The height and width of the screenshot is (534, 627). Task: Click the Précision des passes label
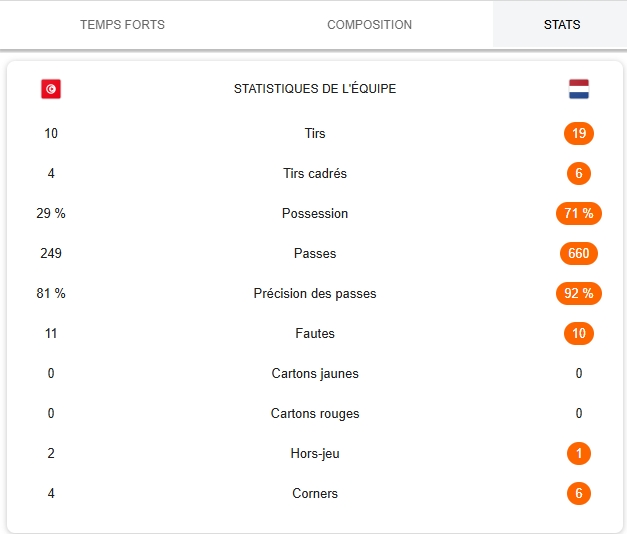coord(315,294)
